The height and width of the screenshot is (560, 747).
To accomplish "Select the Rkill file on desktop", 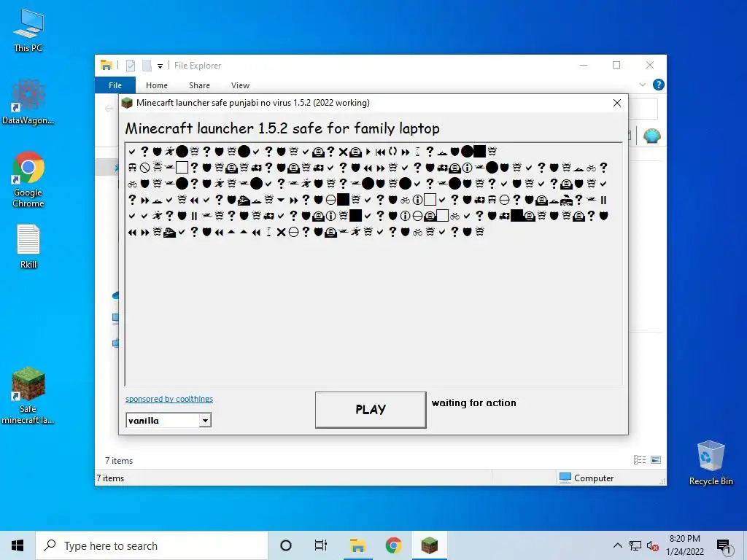I will coord(28,246).
